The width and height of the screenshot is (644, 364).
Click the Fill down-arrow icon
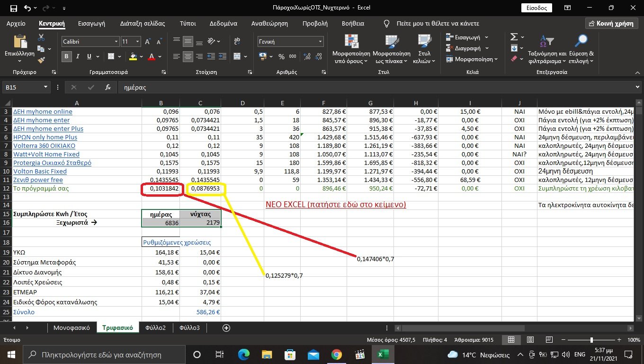514,48
